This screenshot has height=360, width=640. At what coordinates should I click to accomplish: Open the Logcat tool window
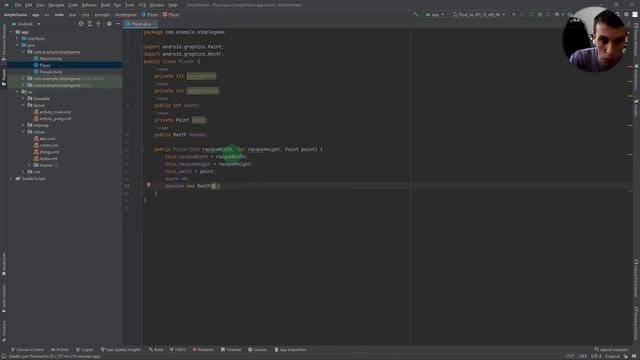click(x=84, y=350)
